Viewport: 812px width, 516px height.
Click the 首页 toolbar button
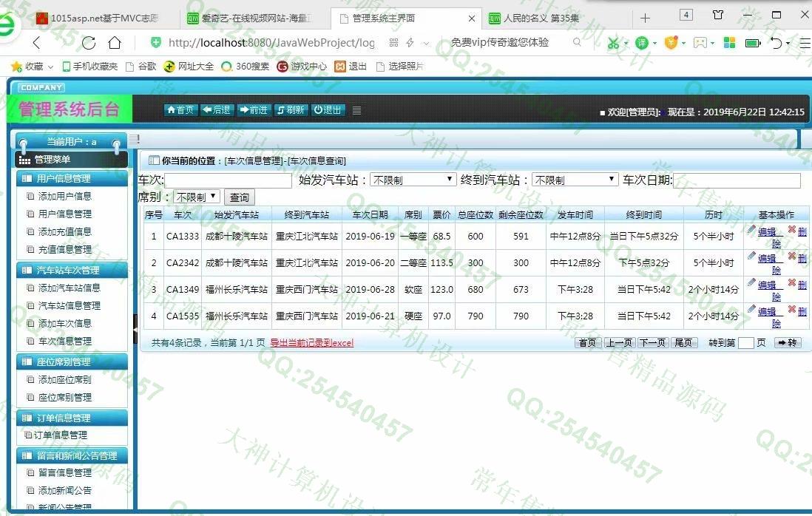click(x=180, y=109)
